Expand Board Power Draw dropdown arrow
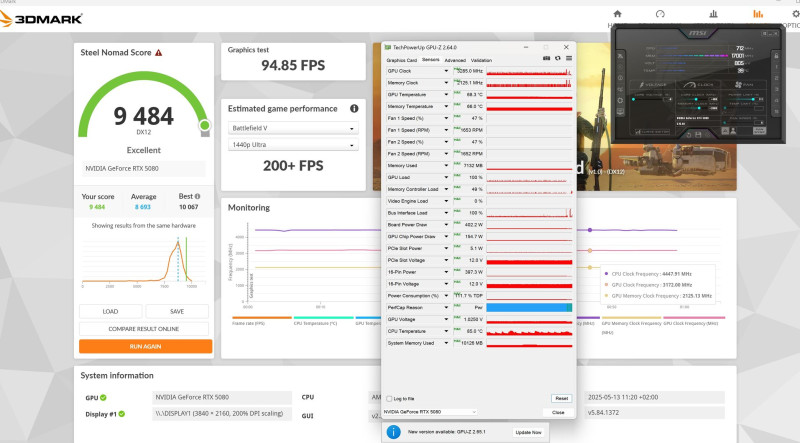The image size is (800, 443). coord(446,225)
